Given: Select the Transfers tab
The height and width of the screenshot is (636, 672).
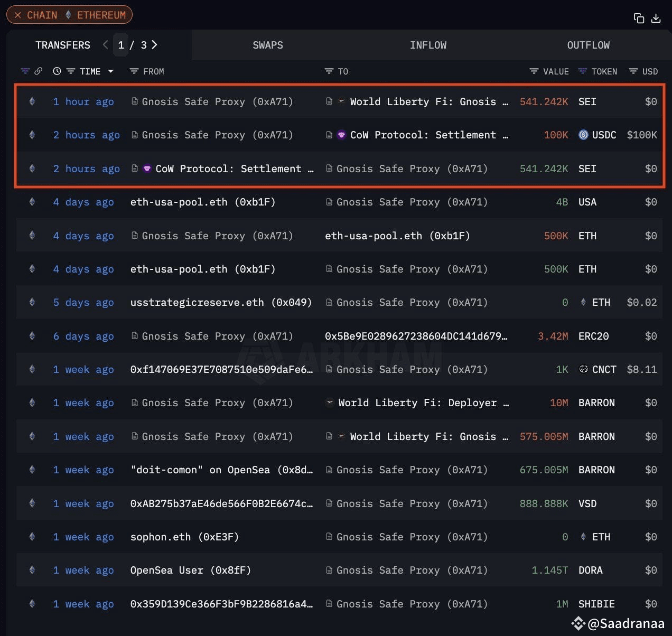Looking at the screenshot, I should point(63,45).
